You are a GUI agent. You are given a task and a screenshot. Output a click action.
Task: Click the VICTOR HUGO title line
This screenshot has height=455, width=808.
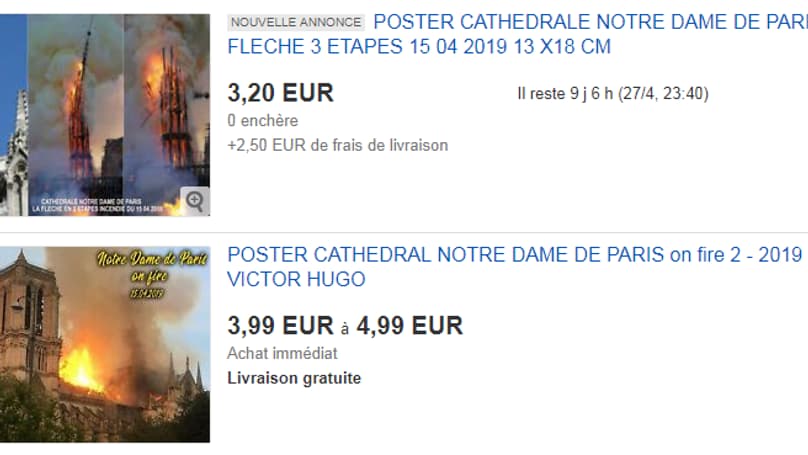(296, 280)
